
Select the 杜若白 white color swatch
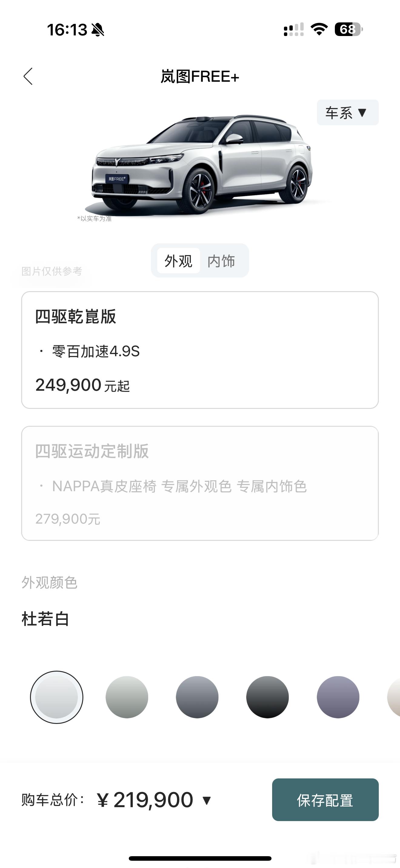(x=57, y=697)
